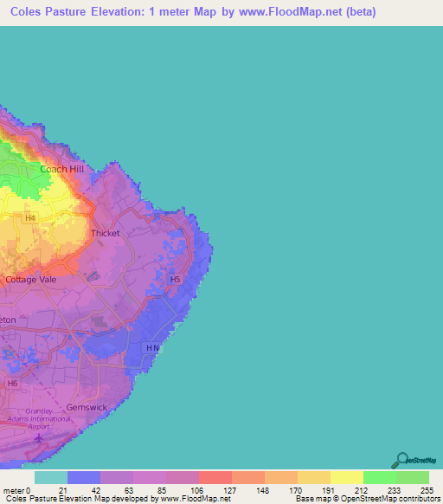Click the FloodMap.net developer credit text
The height and width of the screenshot is (504, 443).
coord(119,499)
